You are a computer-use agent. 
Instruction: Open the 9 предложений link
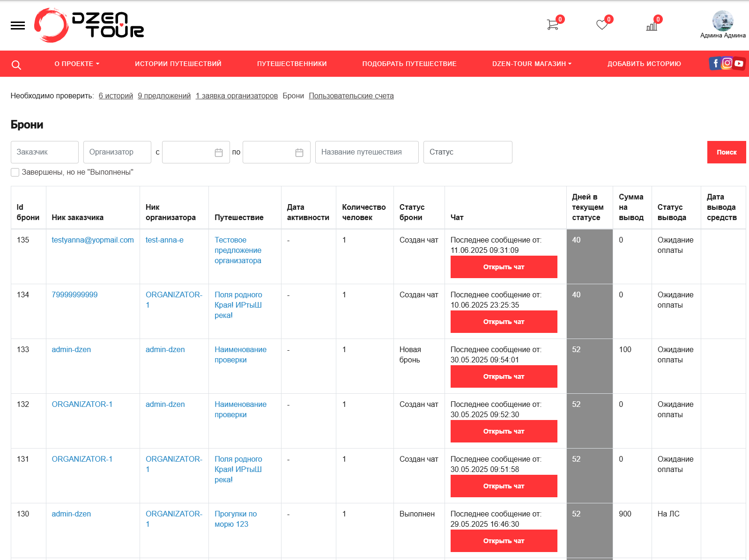[164, 96]
